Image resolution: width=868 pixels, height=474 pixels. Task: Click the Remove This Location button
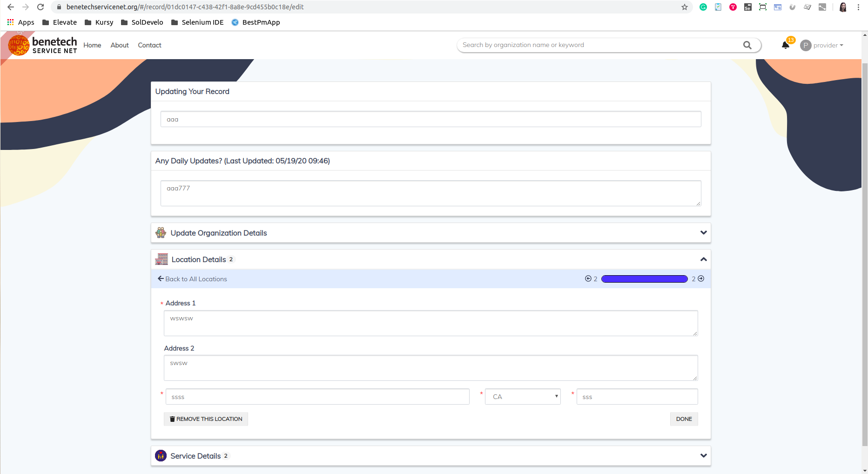coord(206,419)
